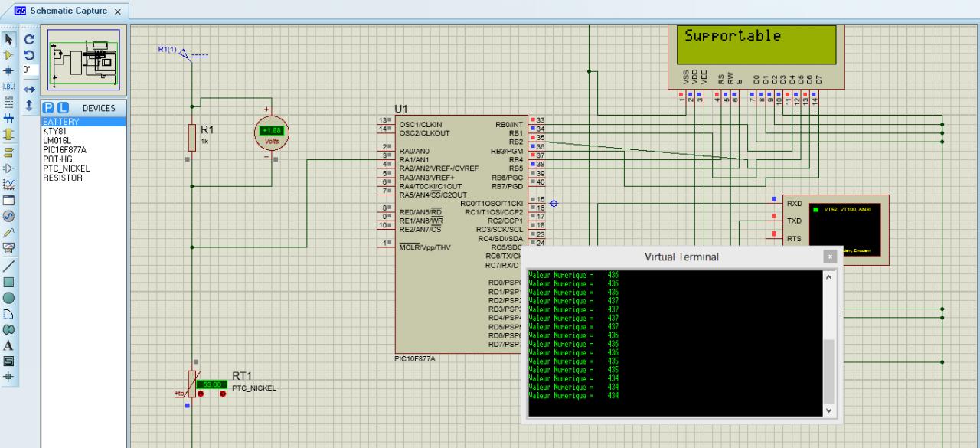Close the Schematic Capture tab
The height and width of the screenshot is (448, 980).
117,12
